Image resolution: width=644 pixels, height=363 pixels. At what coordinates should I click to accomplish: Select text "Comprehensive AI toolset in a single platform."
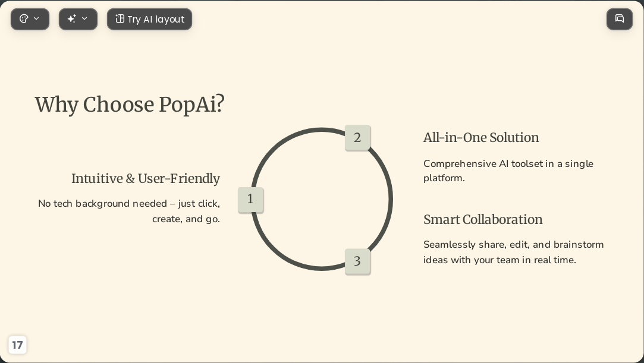508,171
